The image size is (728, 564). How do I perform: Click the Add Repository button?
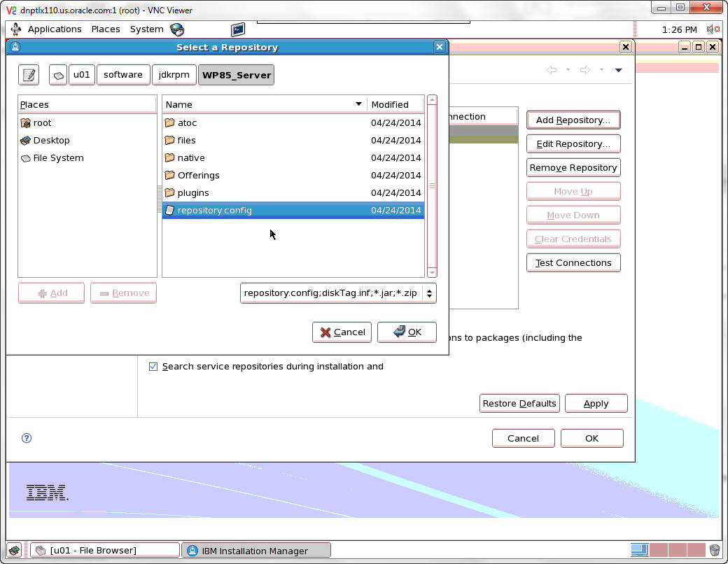pyautogui.click(x=573, y=120)
